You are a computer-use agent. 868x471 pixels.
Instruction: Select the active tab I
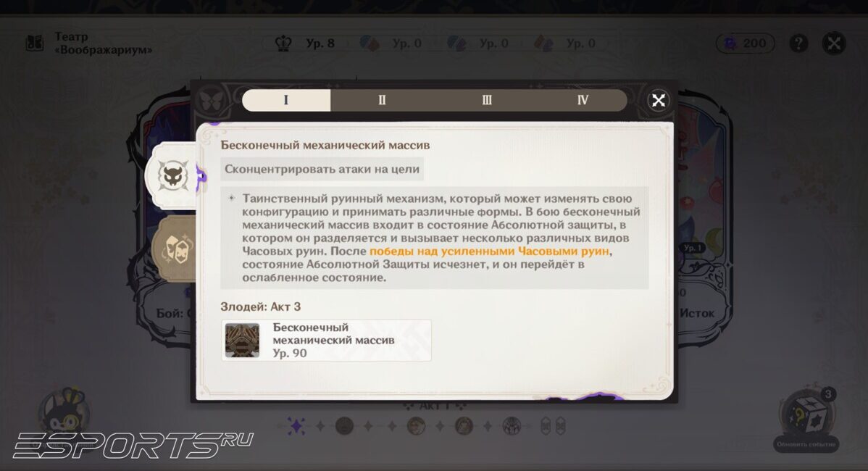pyautogui.click(x=285, y=101)
